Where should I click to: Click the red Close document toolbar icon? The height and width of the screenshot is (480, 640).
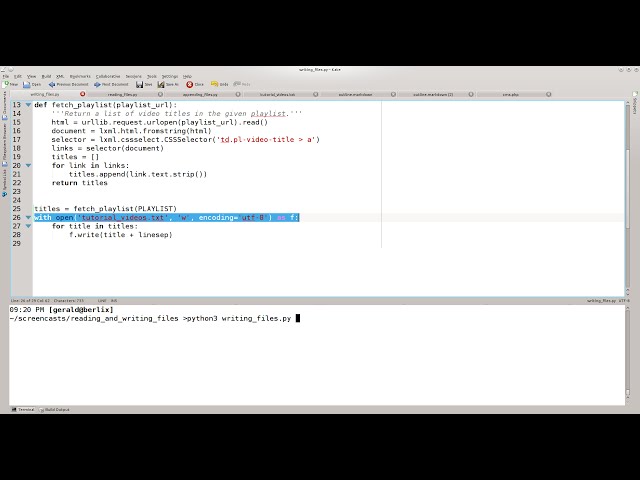pyautogui.click(x=190, y=84)
